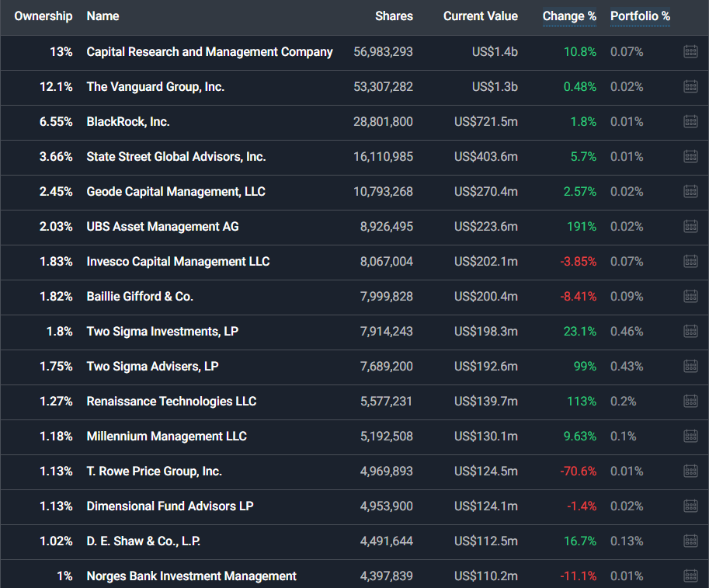This screenshot has height=588, width=709.
Task: Open calendar icon for Norges Bank row
Action: coord(690,576)
